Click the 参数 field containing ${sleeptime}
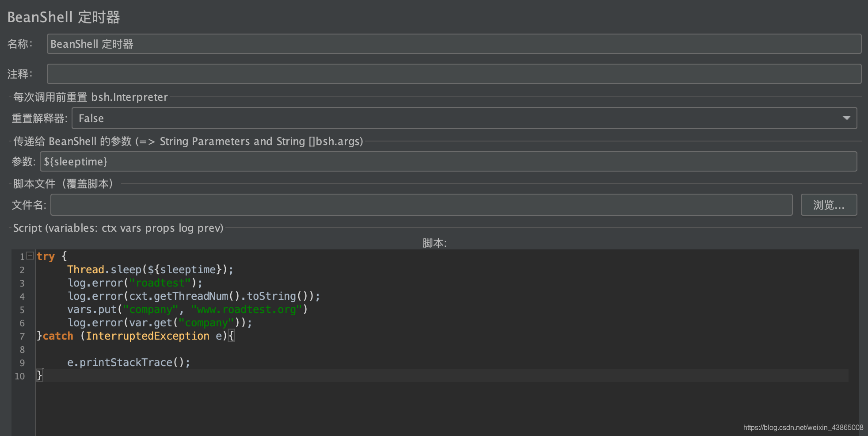 (448, 161)
